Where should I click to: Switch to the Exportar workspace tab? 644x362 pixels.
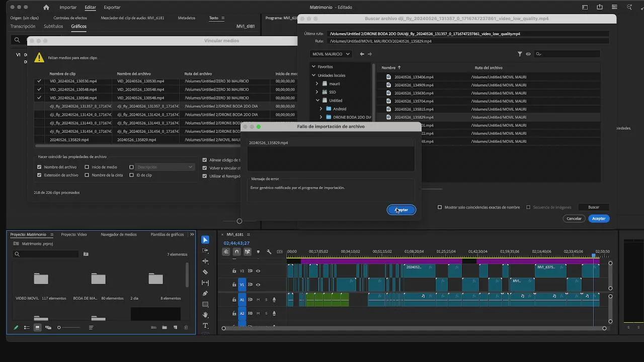coord(112,8)
